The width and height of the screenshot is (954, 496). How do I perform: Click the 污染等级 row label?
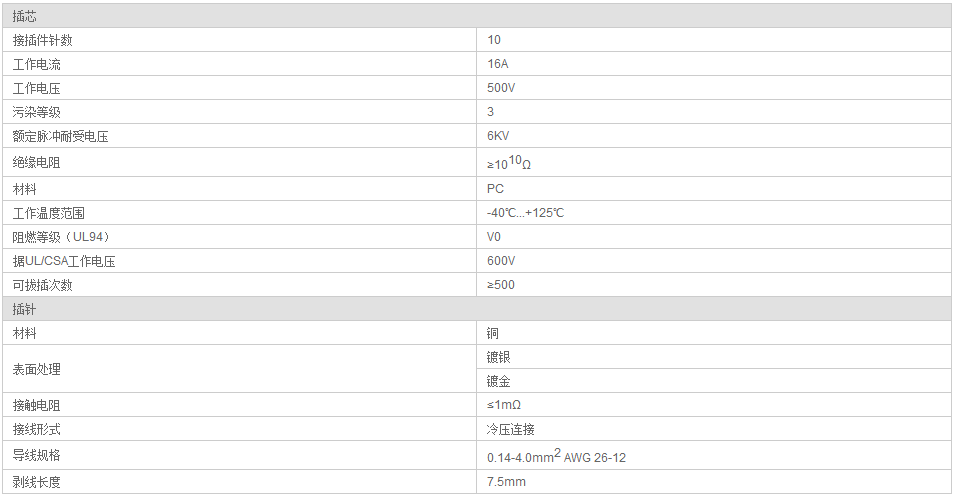pyautogui.click(x=37, y=112)
